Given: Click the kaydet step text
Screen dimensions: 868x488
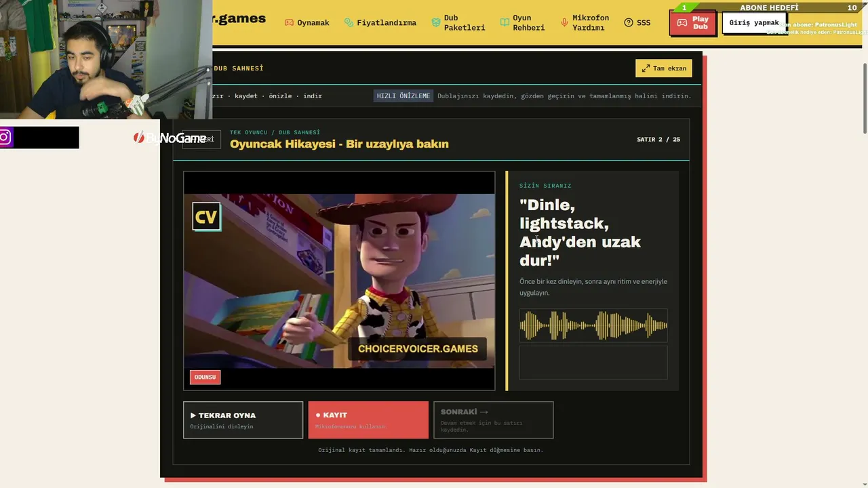Looking at the screenshot, I should point(246,96).
